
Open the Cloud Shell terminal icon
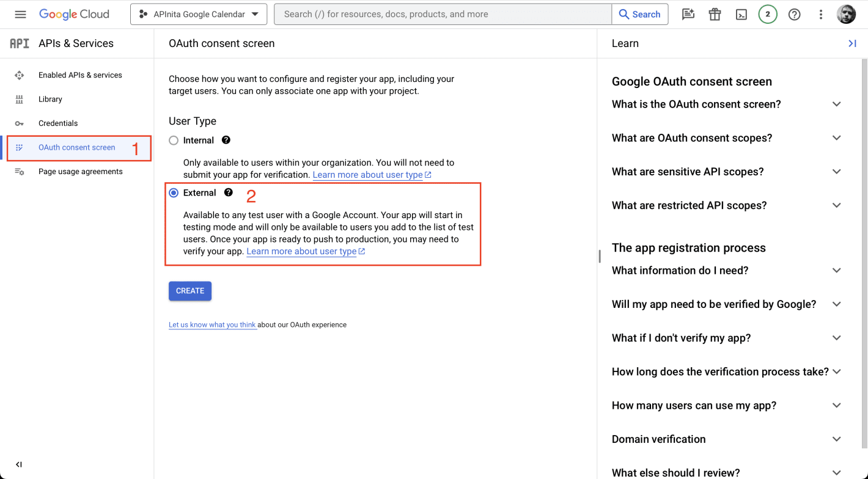(741, 13)
